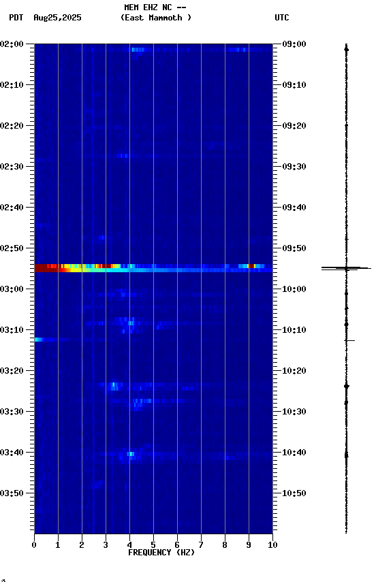Select the PDT time label '02:50'
This screenshot has width=376, height=588.
pyautogui.click(x=12, y=248)
